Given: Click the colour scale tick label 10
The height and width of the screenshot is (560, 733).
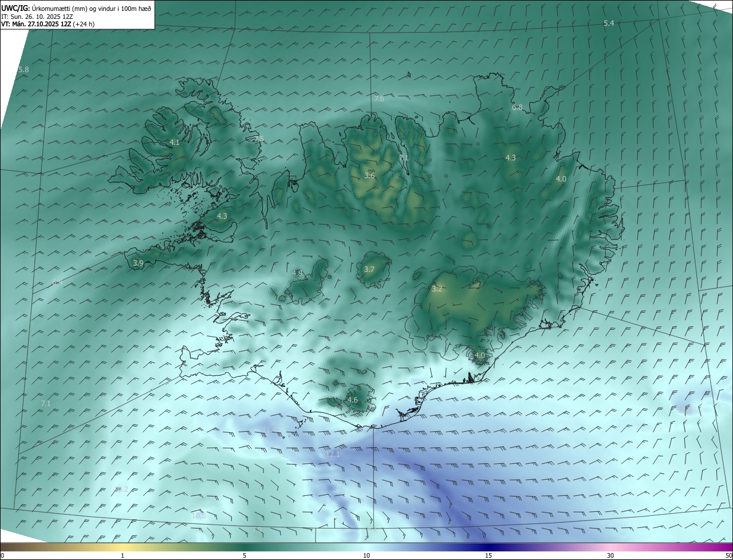Looking at the screenshot, I should (x=366, y=556).
